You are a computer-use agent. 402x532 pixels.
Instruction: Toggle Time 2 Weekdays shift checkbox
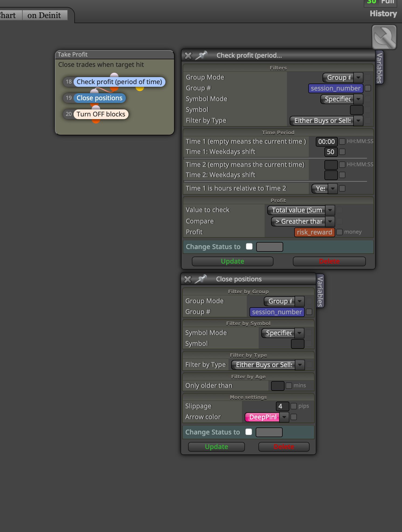[x=342, y=175]
